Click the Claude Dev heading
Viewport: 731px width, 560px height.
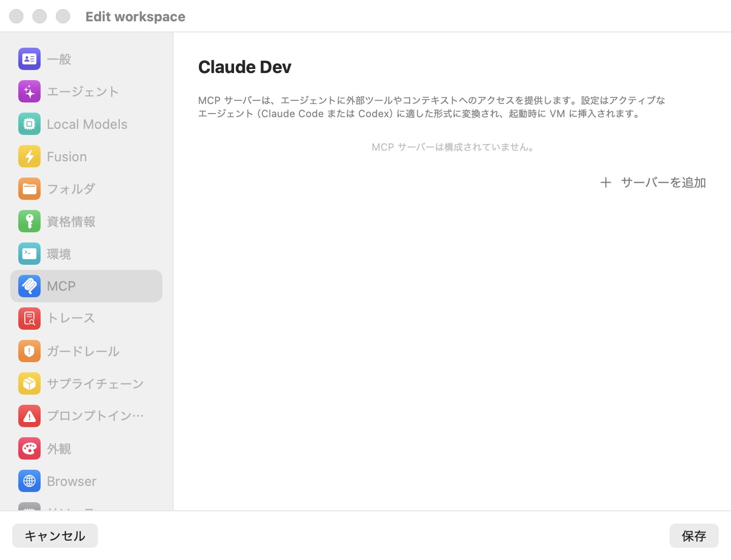click(x=245, y=67)
